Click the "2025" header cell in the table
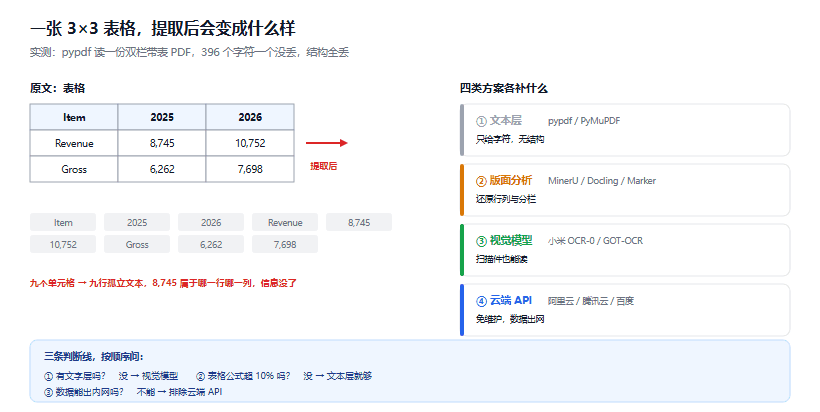This screenshot has height=412, width=820. (162, 117)
